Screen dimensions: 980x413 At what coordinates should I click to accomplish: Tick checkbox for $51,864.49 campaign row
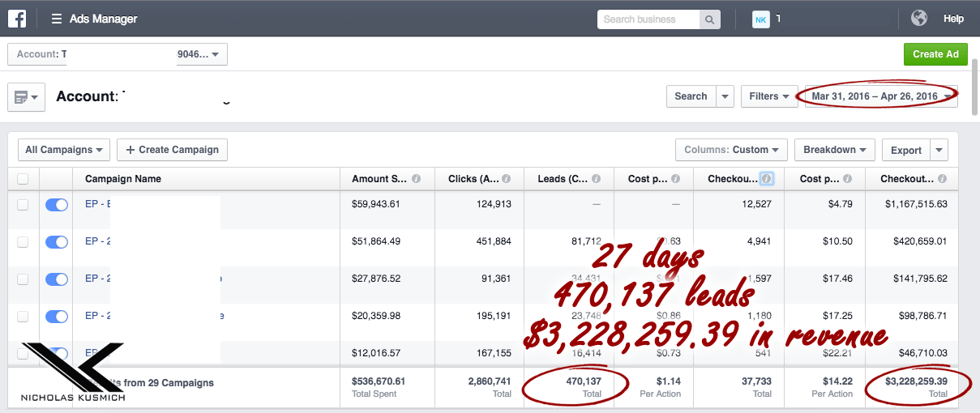(x=23, y=241)
